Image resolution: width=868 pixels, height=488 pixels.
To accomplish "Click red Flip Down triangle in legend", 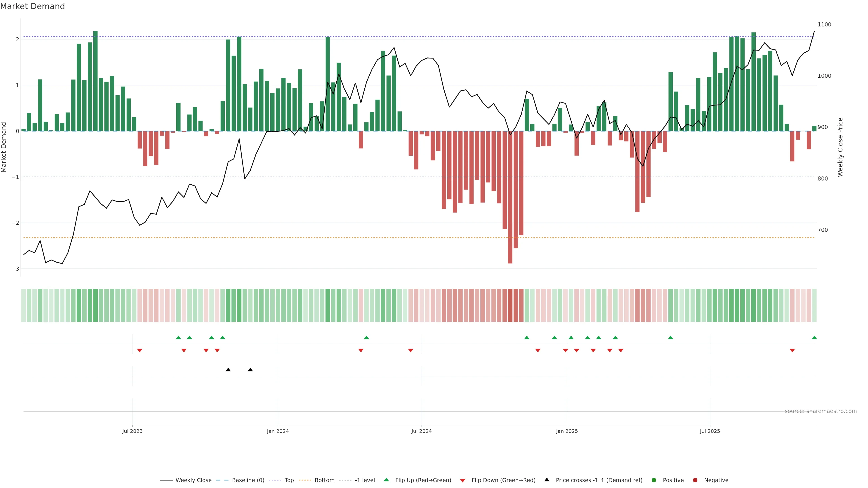I will tap(463, 481).
